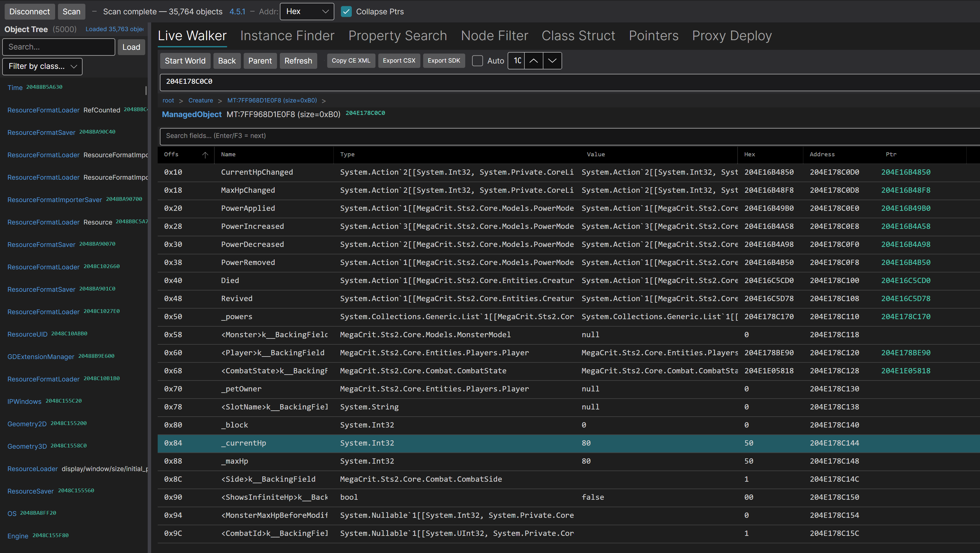Select ResourceFormatImporterSaver tree item
Image resolution: width=980 pixels, height=553 pixels.
coord(74,200)
